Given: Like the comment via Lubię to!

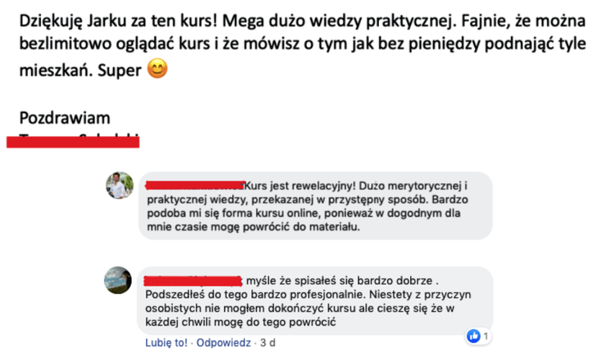Looking at the screenshot, I should [166, 342].
